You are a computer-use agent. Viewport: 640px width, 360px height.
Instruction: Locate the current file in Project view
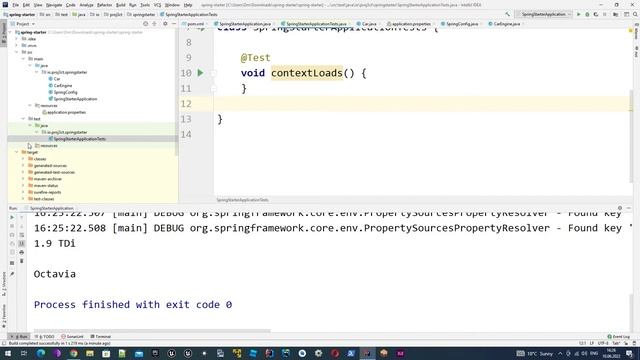pos(145,24)
